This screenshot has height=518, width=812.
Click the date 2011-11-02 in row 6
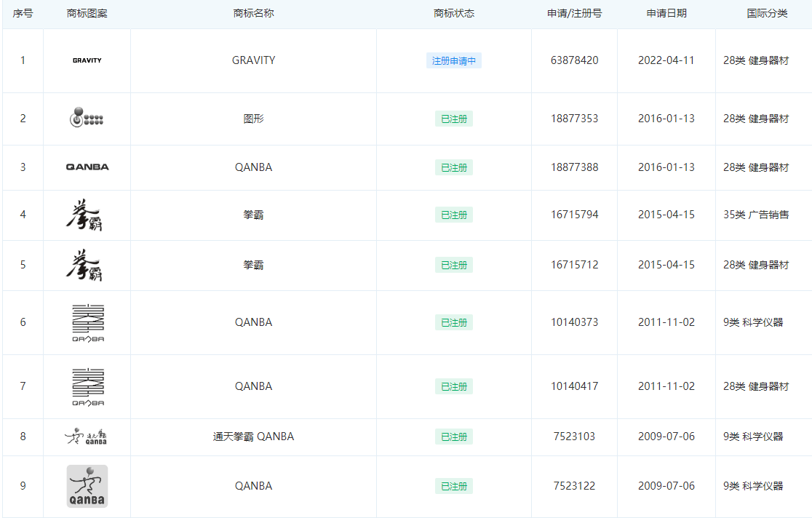pos(666,322)
